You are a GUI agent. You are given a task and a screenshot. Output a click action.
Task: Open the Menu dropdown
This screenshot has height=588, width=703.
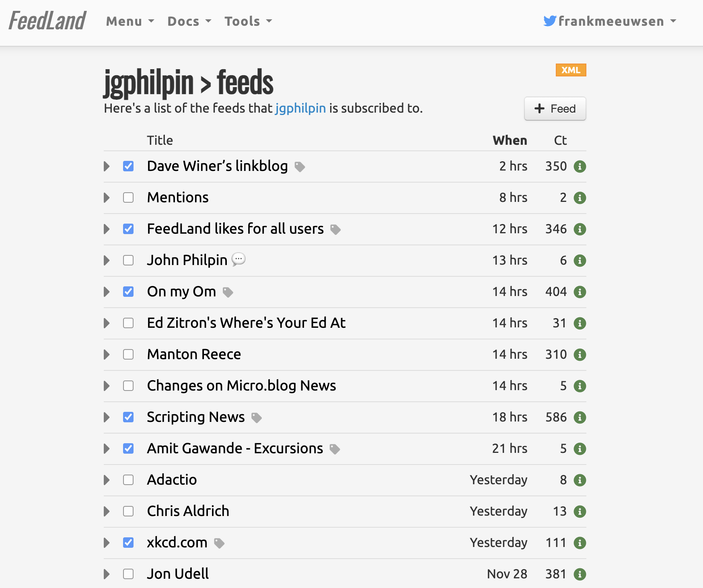[x=130, y=21]
